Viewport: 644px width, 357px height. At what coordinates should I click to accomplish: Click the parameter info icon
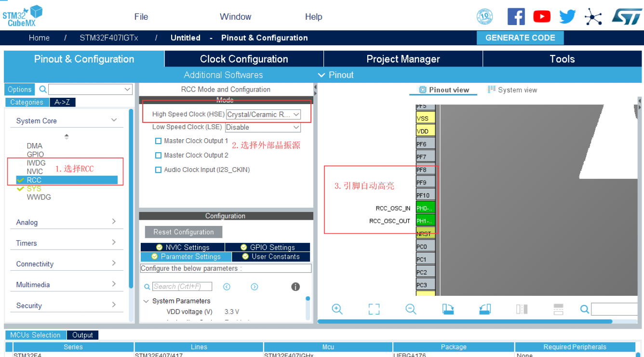(x=295, y=287)
